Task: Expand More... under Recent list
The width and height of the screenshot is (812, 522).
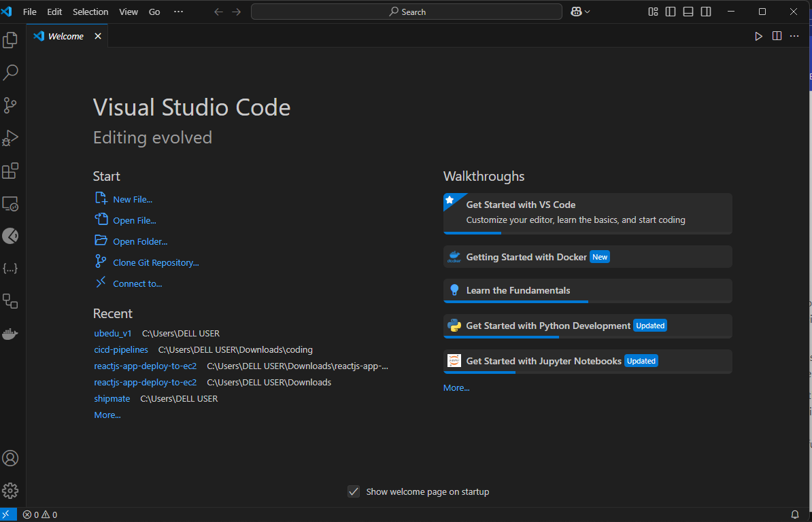Action: [x=107, y=415]
